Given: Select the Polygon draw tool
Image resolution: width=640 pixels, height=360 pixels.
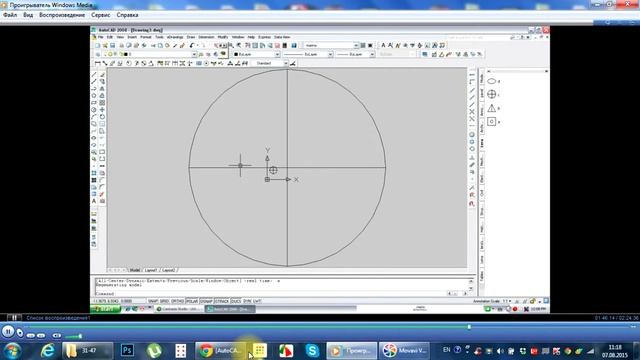Looking at the screenshot, I should tap(94, 96).
